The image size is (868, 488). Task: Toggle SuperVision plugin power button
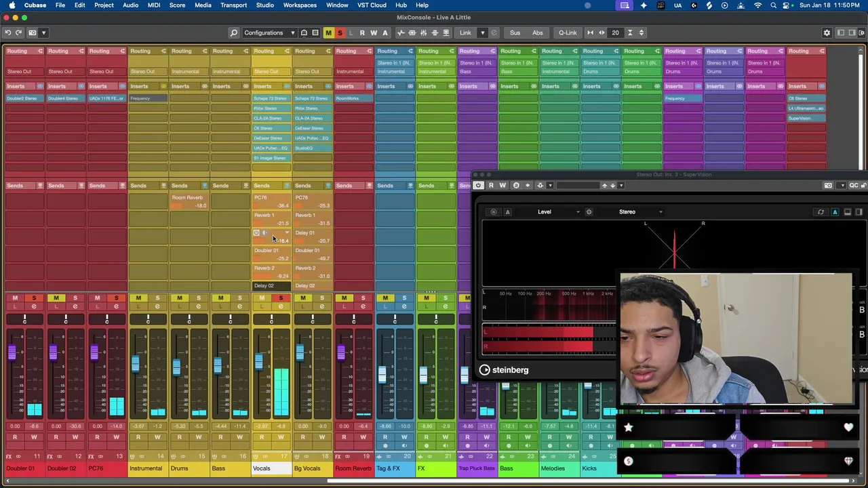(478, 185)
